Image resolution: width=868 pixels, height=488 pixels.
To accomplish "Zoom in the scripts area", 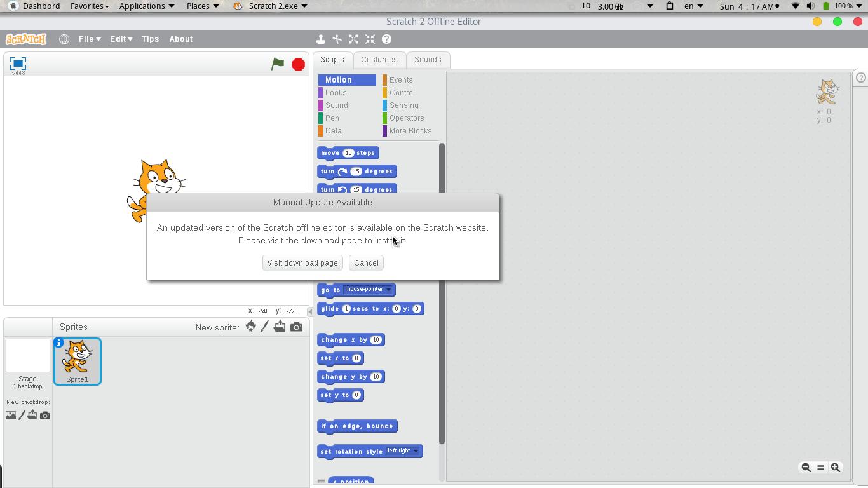I will click(836, 467).
